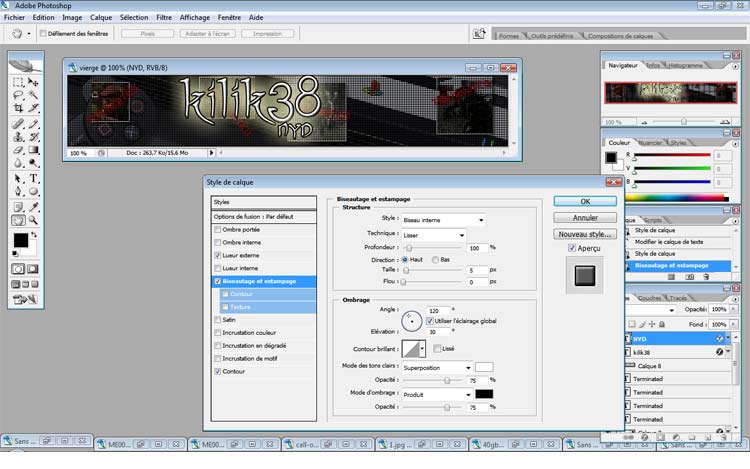Select the Eyedropper tool

tap(33, 207)
